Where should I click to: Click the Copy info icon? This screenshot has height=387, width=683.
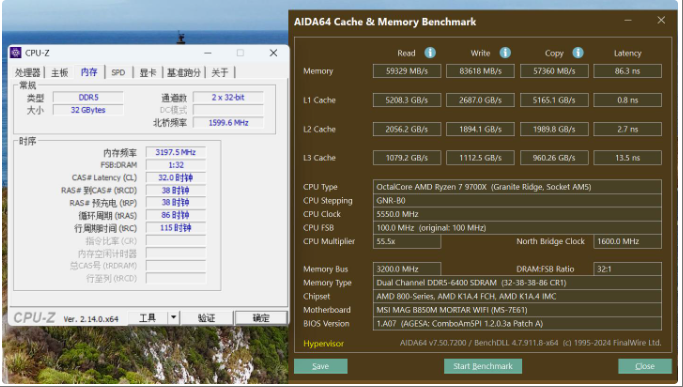pos(578,53)
